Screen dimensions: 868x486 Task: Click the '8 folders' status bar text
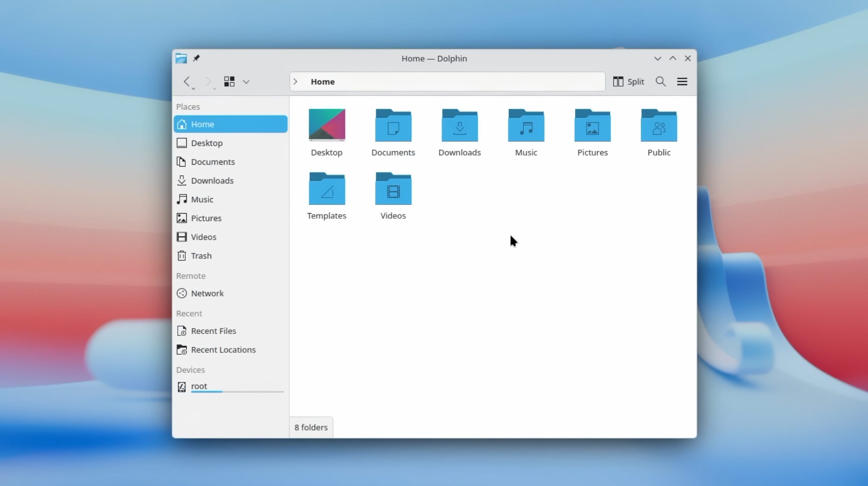pos(311,427)
